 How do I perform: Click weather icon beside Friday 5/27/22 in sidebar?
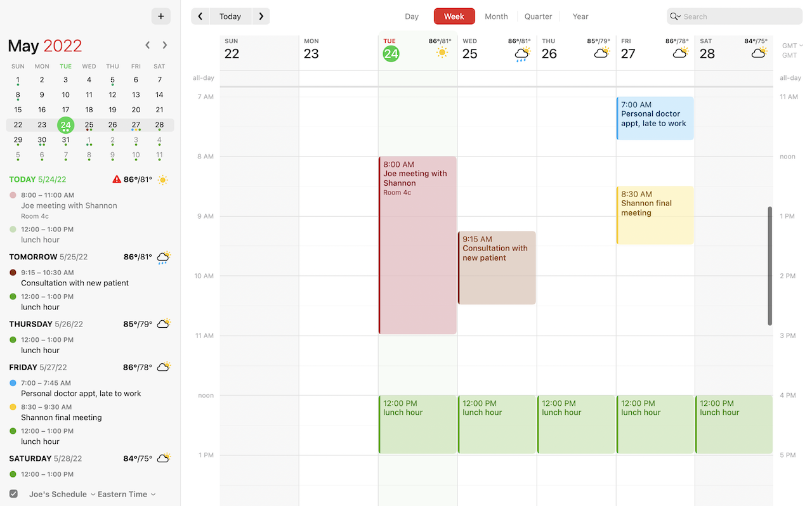pyautogui.click(x=164, y=367)
